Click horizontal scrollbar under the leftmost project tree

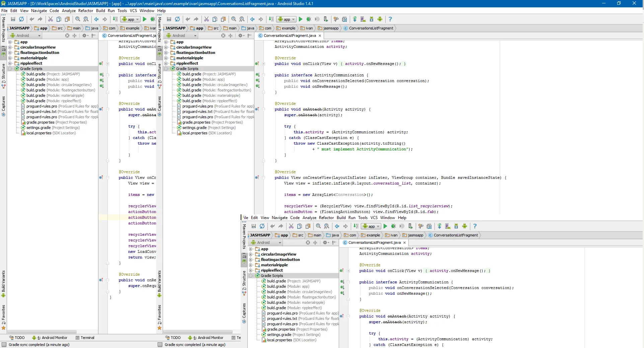(42, 332)
